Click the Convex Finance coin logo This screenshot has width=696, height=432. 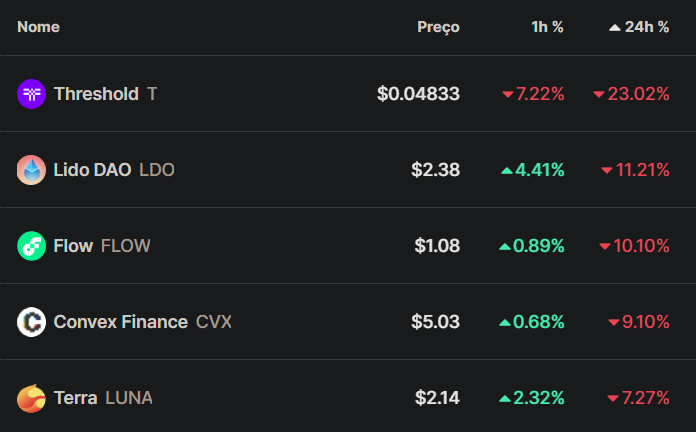[x=32, y=322]
